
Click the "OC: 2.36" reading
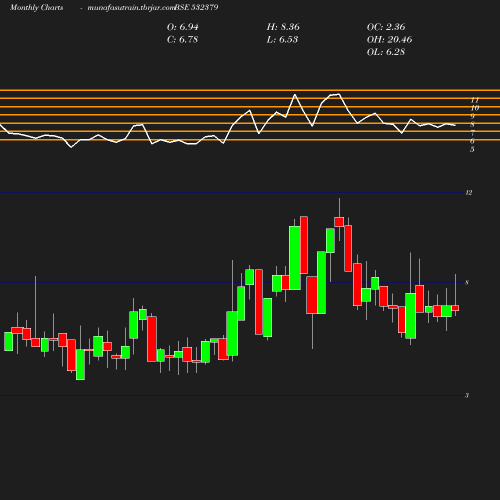[x=386, y=27]
